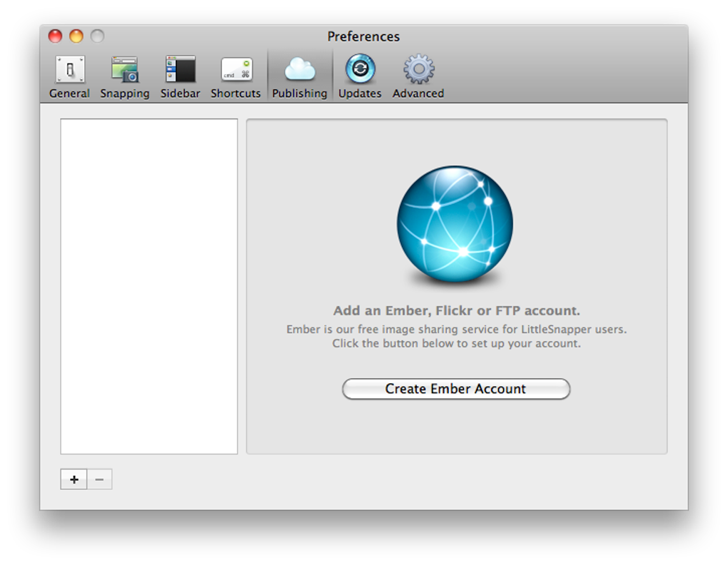Open the Updates sync icon
Viewport: 728px width, 565px height.
(x=360, y=70)
